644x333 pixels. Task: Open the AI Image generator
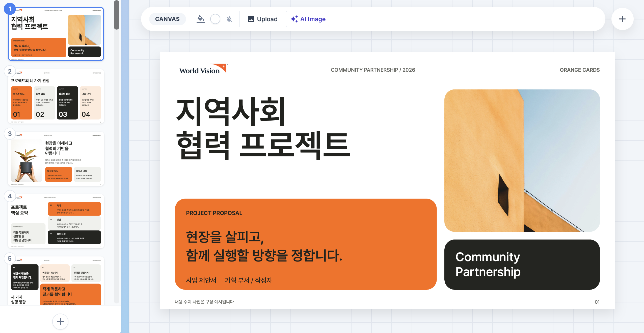click(308, 19)
